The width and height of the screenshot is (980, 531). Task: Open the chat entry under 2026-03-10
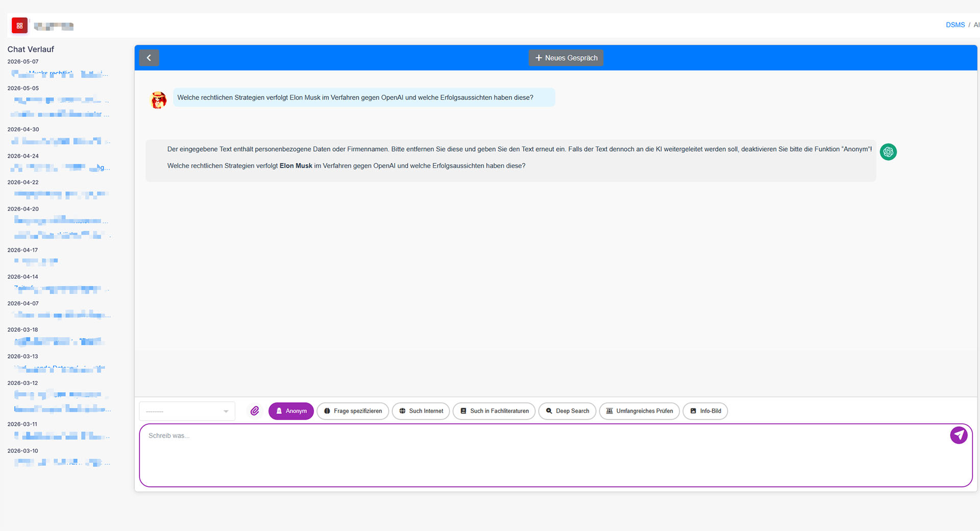tap(61, 463)
